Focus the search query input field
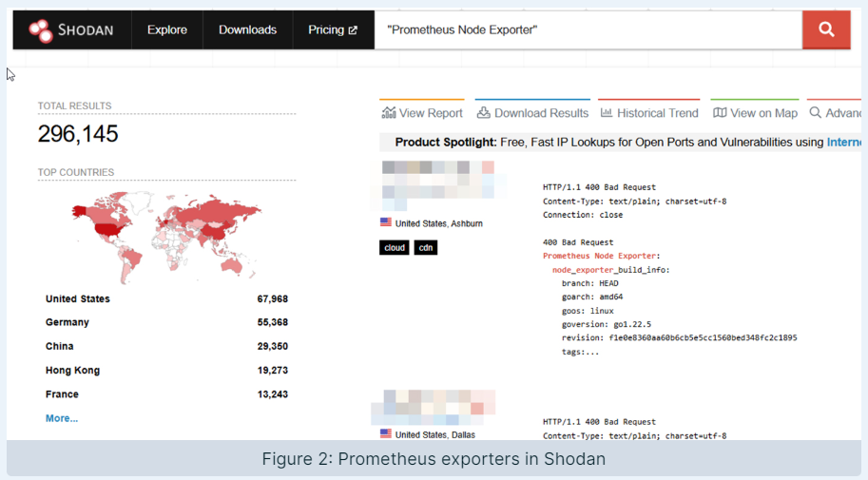 (588, 29)
